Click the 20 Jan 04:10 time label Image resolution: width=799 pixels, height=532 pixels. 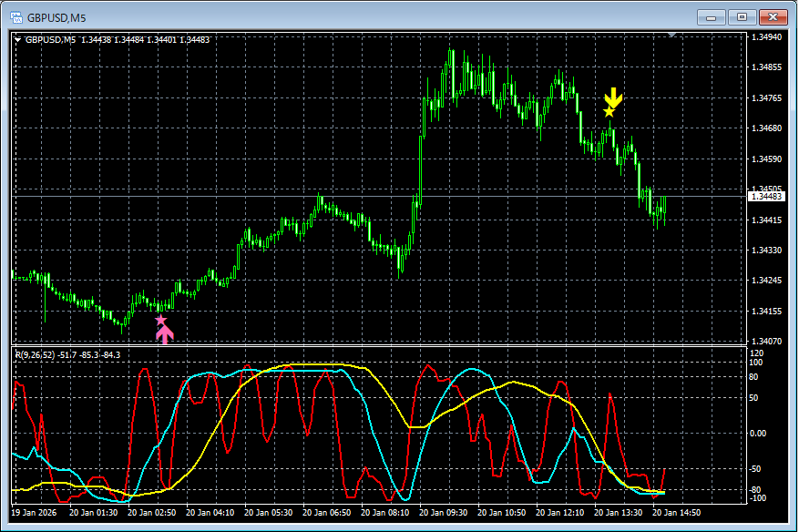click(x=210, y=513)
